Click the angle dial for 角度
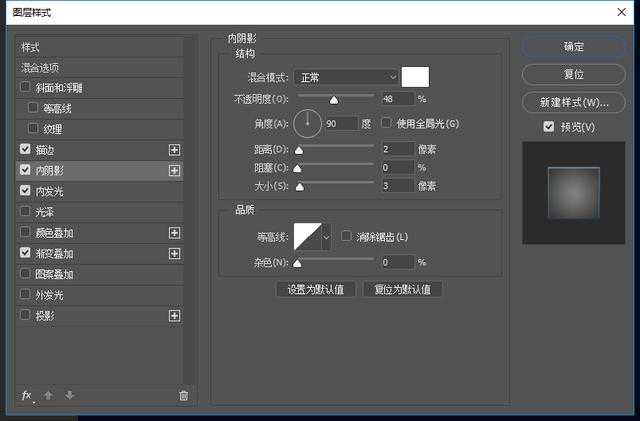Viewport: 640px width, 421px height. (309, 123)
